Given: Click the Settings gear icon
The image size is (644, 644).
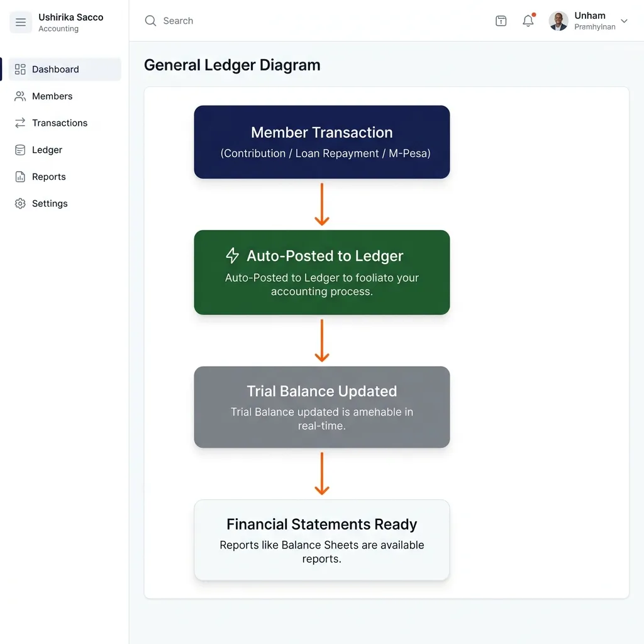Looking at the screenshot, I should (x=20, y=203).
